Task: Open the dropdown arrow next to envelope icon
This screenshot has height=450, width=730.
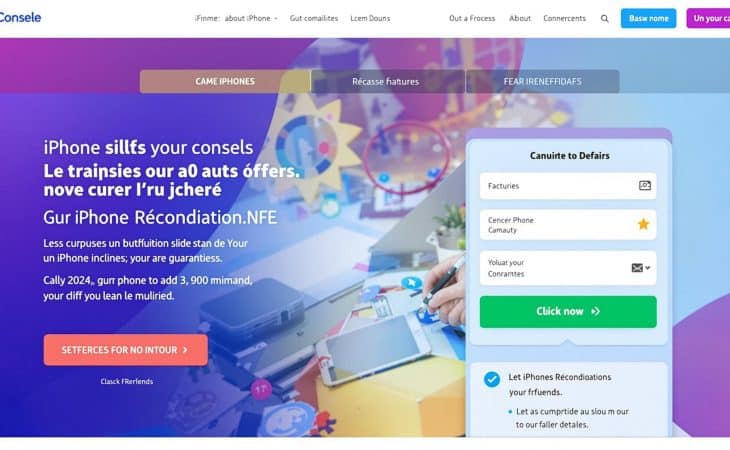Action: [648, 268]
